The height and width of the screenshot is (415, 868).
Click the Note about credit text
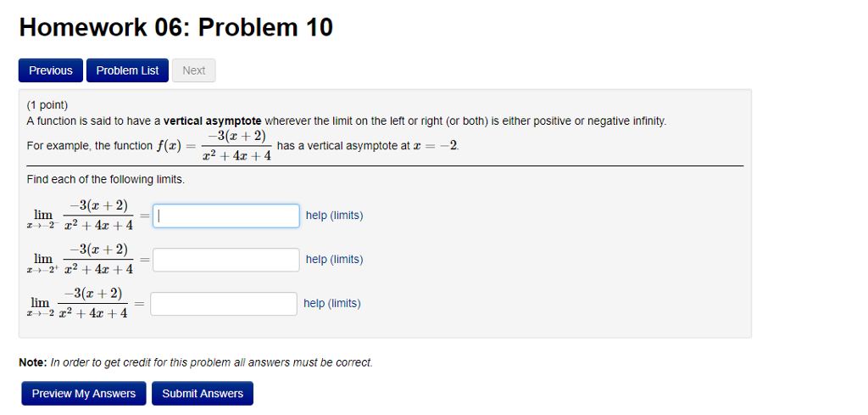pos(196,362)
